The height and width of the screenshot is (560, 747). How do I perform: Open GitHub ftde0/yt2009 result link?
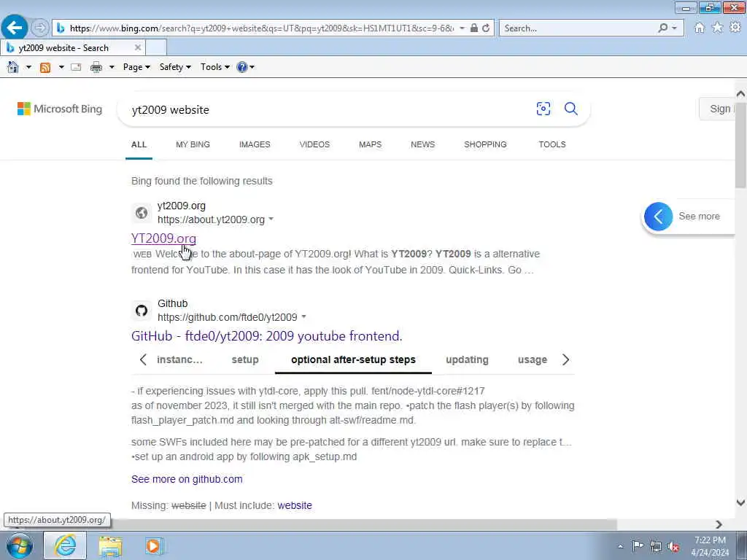[266, 335]
